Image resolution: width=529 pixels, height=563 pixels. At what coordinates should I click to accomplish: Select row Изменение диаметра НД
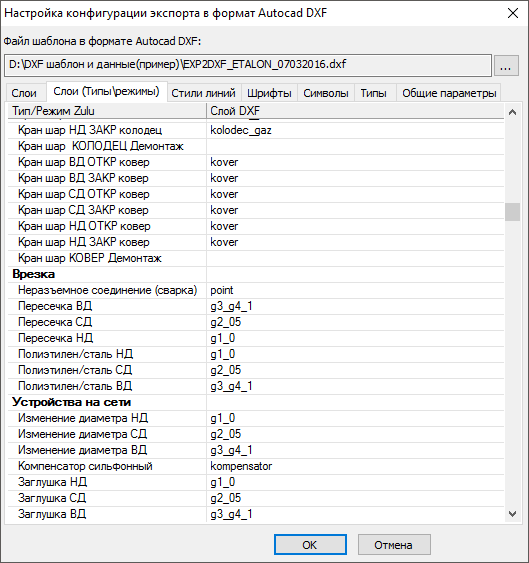(256, 418)
